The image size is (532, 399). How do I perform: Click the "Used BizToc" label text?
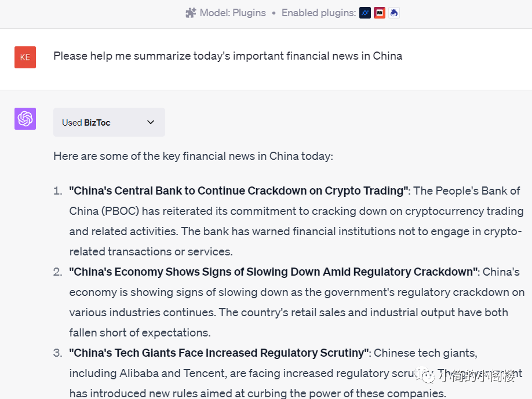tap(86, 123)
